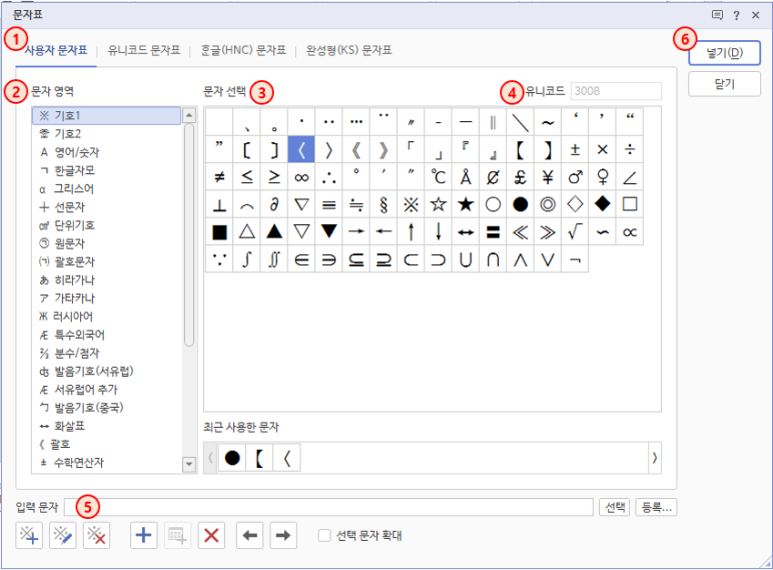Select 원문자 category
This screenshot has height=570, width=773.
(x=106, y=243)
